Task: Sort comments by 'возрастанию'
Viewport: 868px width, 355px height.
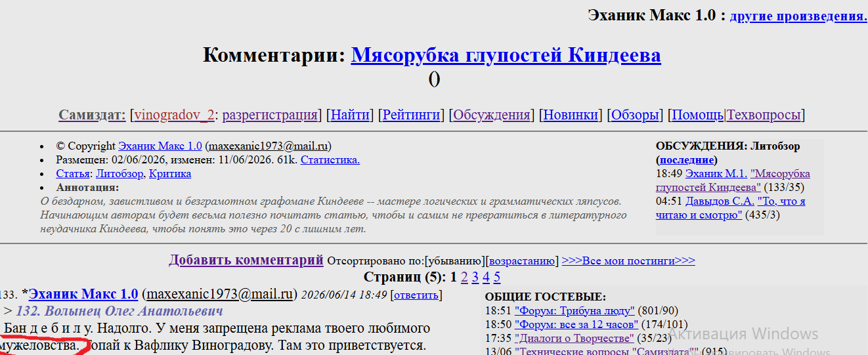Action: pyautogui.click(x=523, y=261)
